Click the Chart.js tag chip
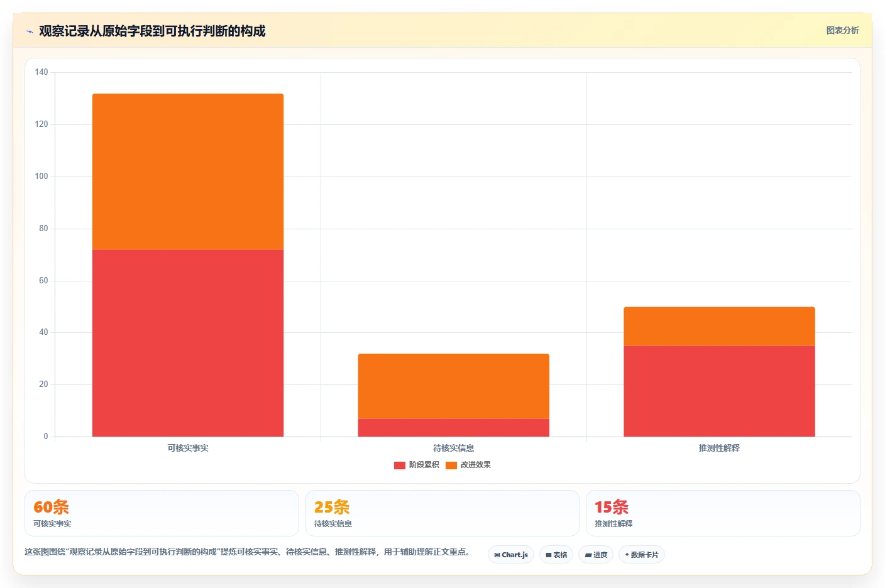Image resolution: width=885 pixels, height=588 pixels. pos(511,555)
